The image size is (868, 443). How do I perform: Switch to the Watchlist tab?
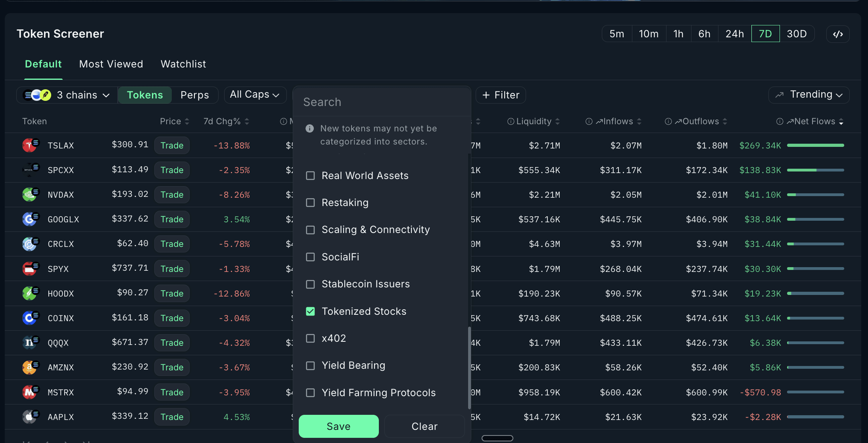[x=183, y=64]
